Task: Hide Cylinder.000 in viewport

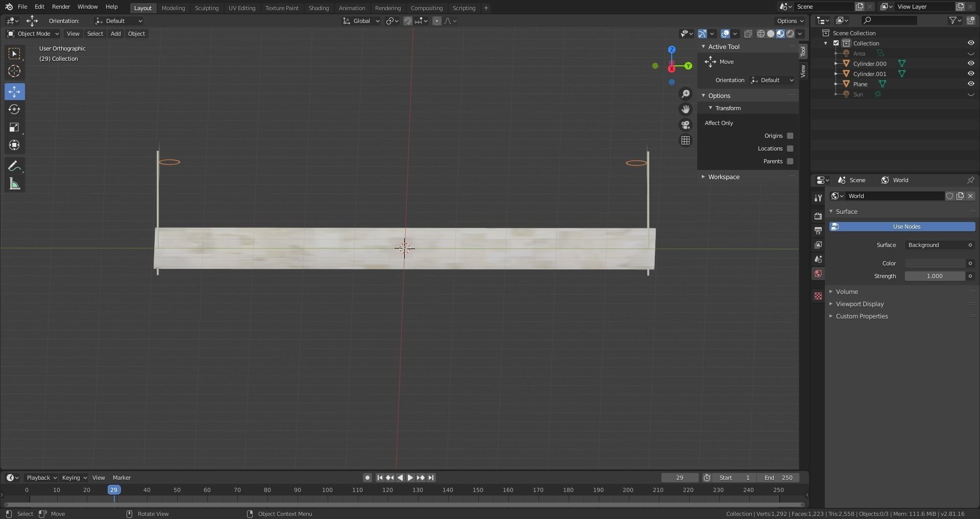Action: pos(971,64)
